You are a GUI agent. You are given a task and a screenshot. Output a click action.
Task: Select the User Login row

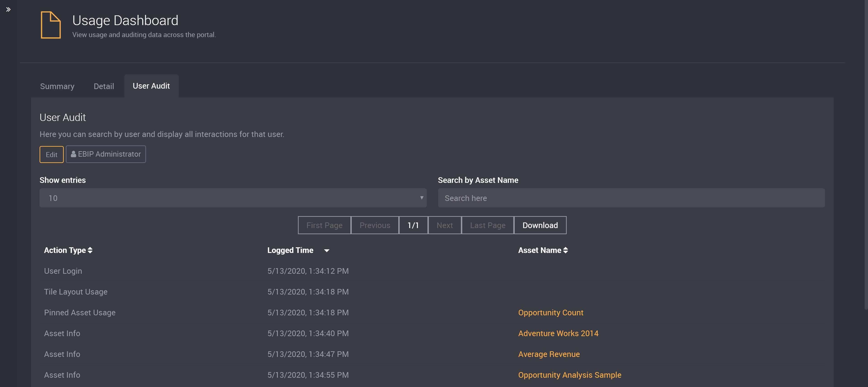[x=432, y=271]
